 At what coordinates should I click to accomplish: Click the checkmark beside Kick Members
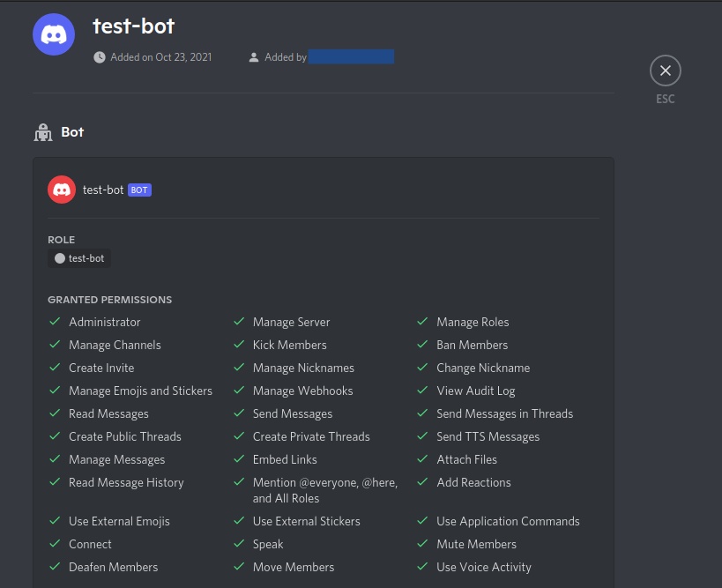pyautogui.click(x=239, y=345)
